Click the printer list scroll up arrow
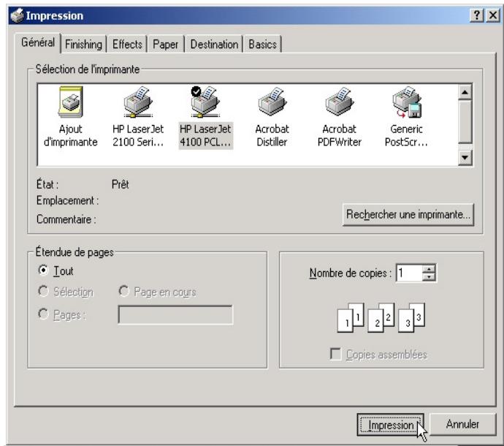 pyautogui.click(x=465, y=92)
